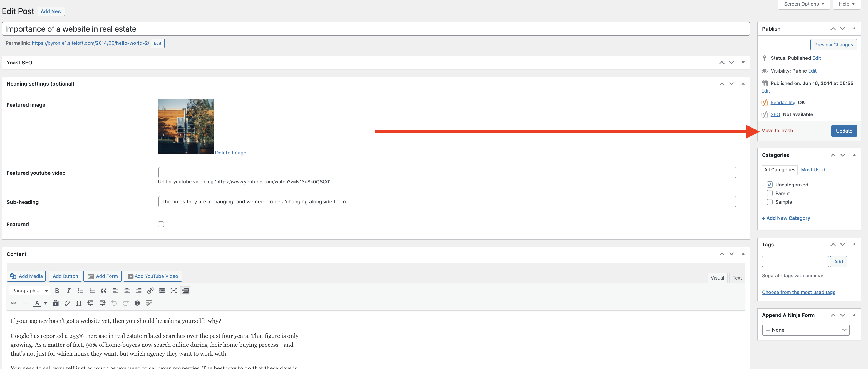Click Add YouTube Video button
The width and height of the screenshot is (868, 369).
153,276
